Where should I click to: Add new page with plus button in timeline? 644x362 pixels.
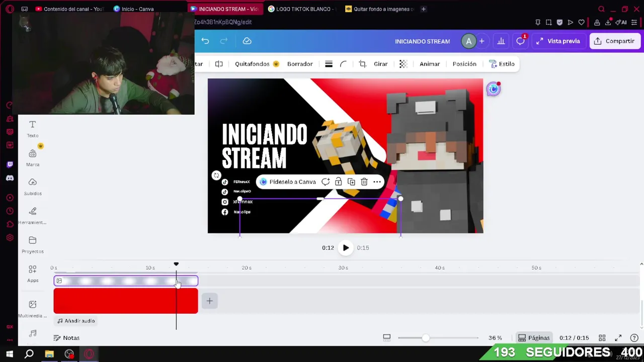coord(210,301)
